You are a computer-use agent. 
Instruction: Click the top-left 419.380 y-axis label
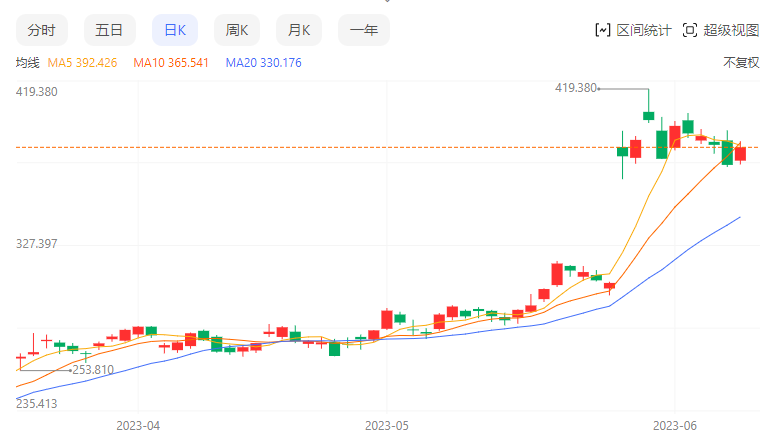pyautogui.click(x=37, y=92)
